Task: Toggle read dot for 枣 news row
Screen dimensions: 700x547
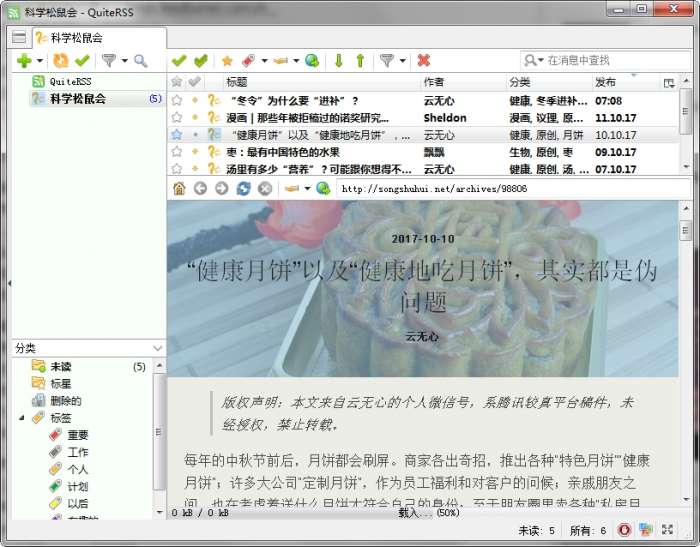Action: tap(195, 152)
